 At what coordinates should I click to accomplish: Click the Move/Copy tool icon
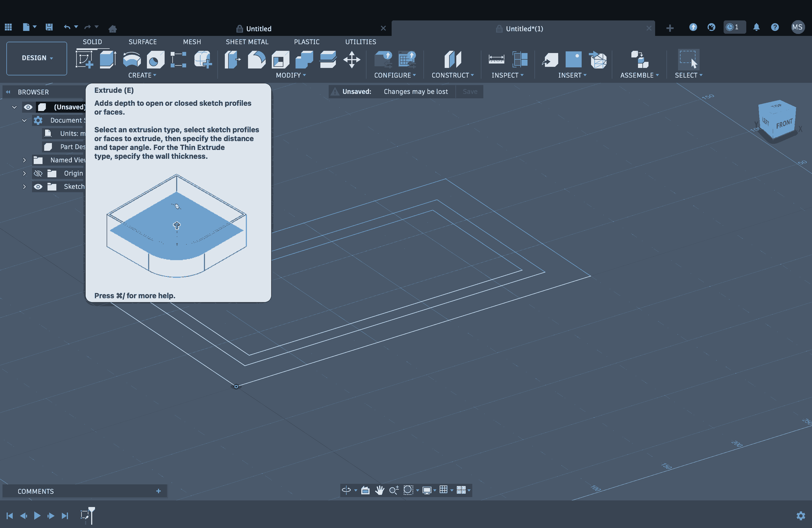click(x=352, y=60)
